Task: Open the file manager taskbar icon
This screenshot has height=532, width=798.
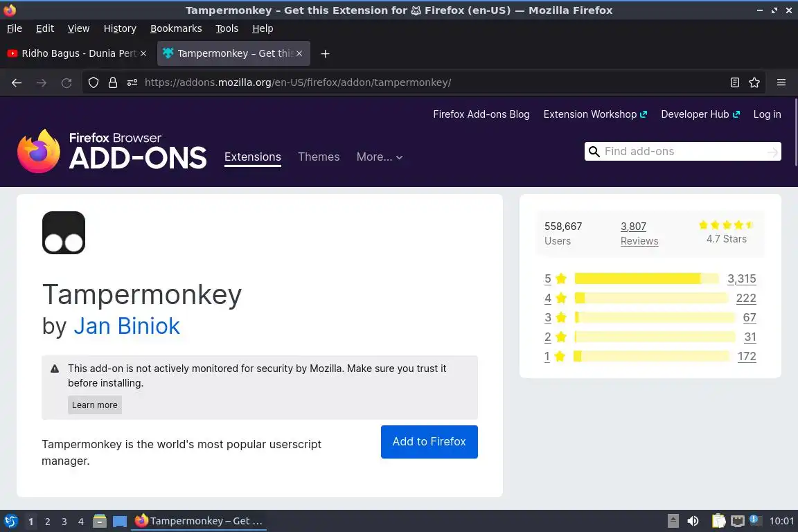Action: 100,521
